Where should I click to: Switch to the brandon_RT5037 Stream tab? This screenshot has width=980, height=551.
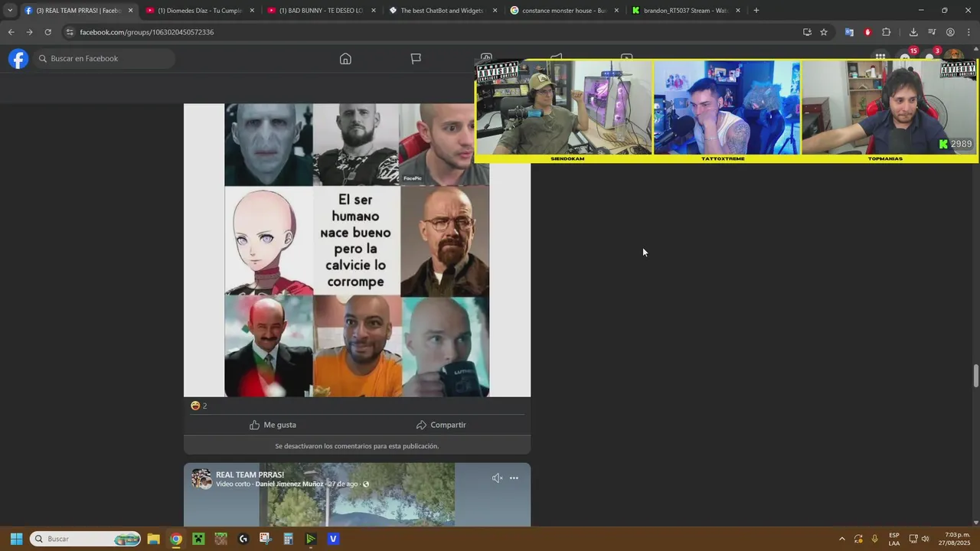686,11
